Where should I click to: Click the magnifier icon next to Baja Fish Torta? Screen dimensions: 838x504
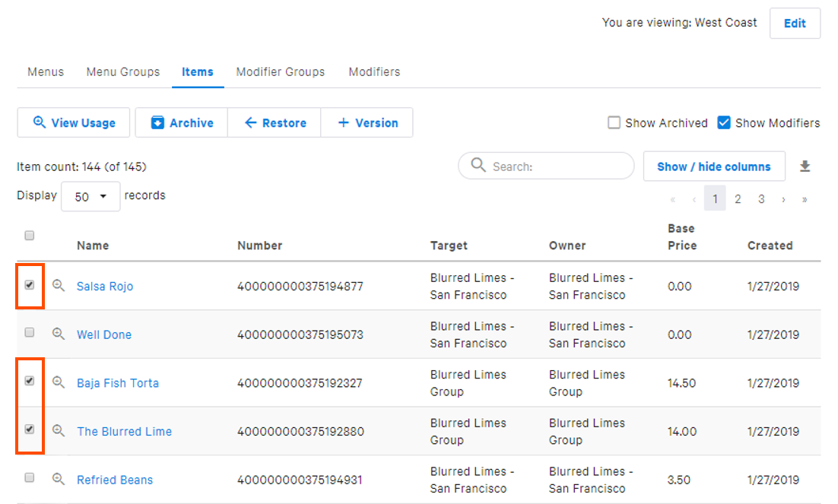59,382
